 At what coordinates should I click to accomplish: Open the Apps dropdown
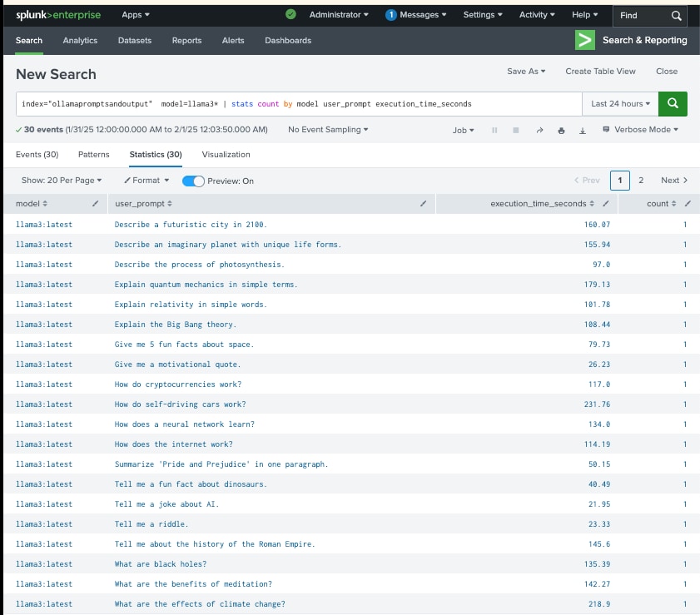(136, 15)
